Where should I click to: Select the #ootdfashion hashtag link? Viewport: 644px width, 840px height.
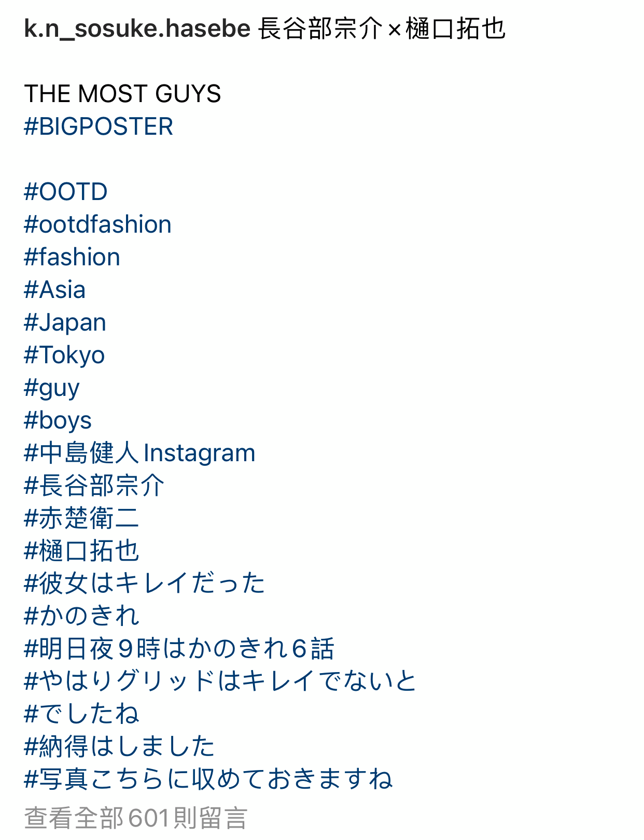[x=97, y=224]
